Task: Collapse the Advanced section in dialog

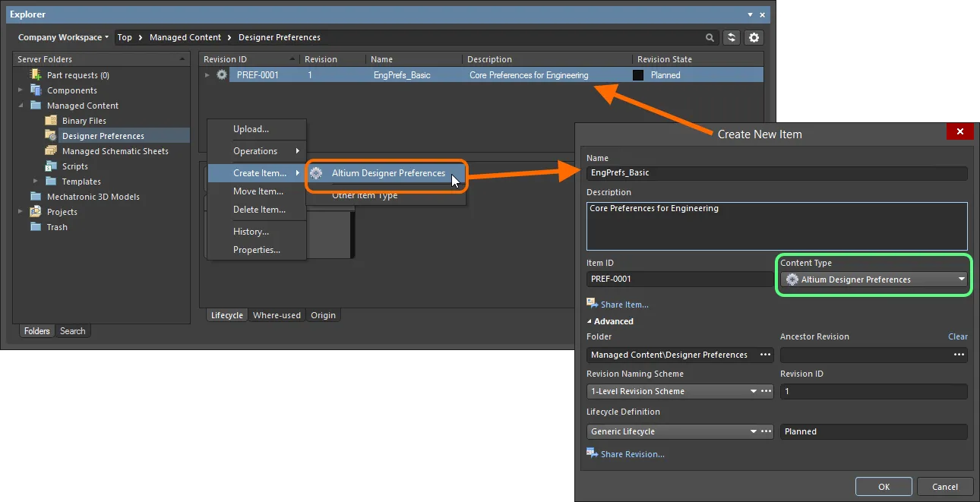Action: (590, 321)
